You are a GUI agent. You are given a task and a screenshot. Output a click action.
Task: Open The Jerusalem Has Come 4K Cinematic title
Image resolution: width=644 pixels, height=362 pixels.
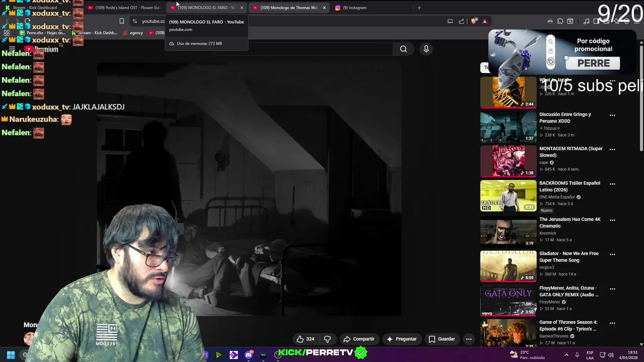[570, 223]
